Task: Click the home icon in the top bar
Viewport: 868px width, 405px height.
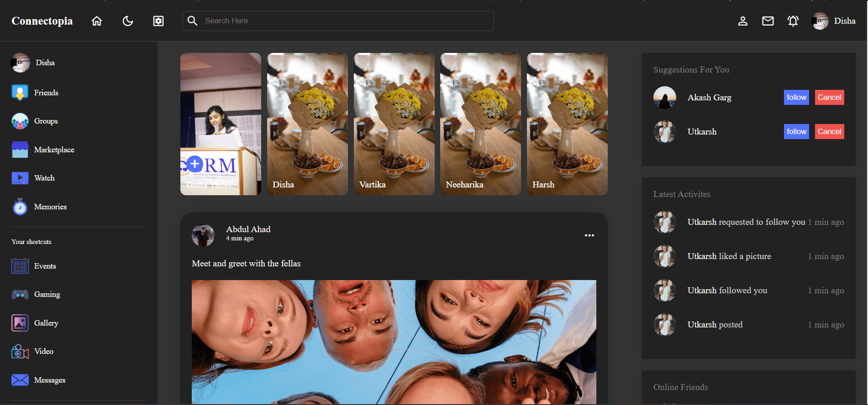Action: click(x=97, y=21)
